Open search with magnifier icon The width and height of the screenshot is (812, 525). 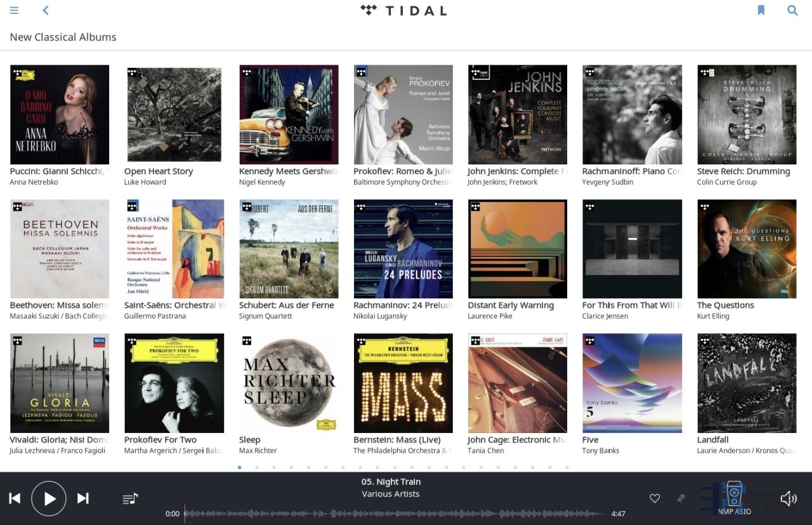pos(792,10)
